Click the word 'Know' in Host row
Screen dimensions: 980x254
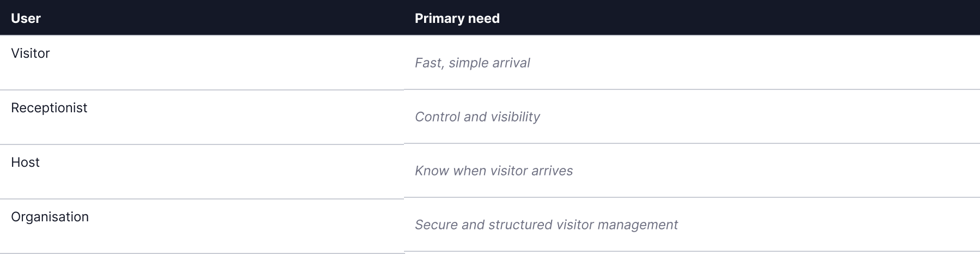coord(432,171)
